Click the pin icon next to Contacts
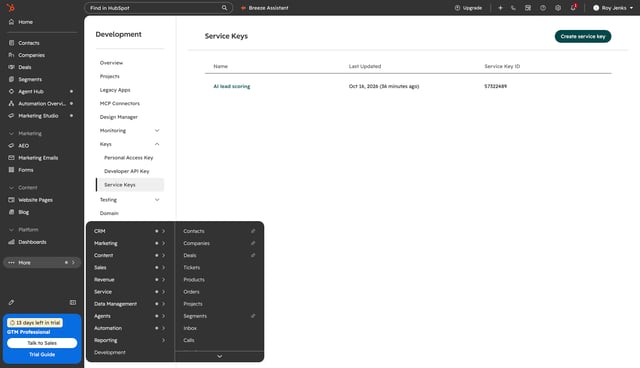Image resolution: width=640 pixels, height=368 pixels. 253,231
